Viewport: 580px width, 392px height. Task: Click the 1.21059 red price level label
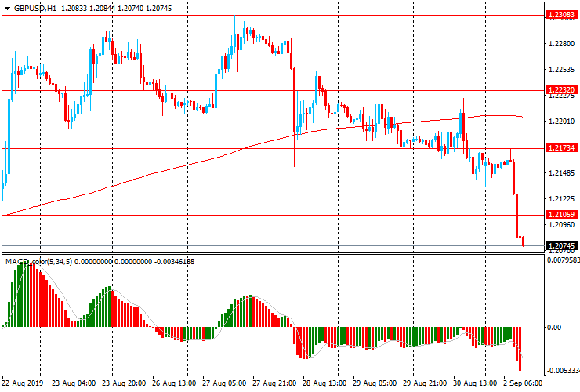coord(561,215)
